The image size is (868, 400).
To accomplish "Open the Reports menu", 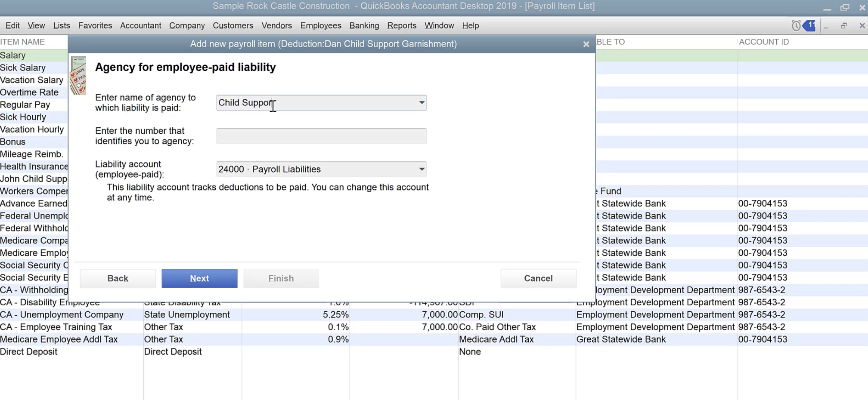I will 401,26.
